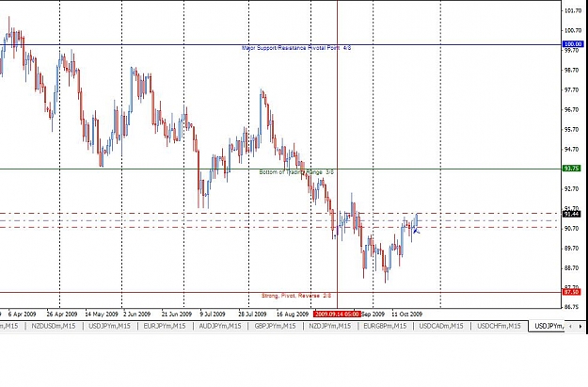The height and width of the screenshot is (387, 588).
Task: Click the 96.70 value on price axis
Action: [572, 110]
